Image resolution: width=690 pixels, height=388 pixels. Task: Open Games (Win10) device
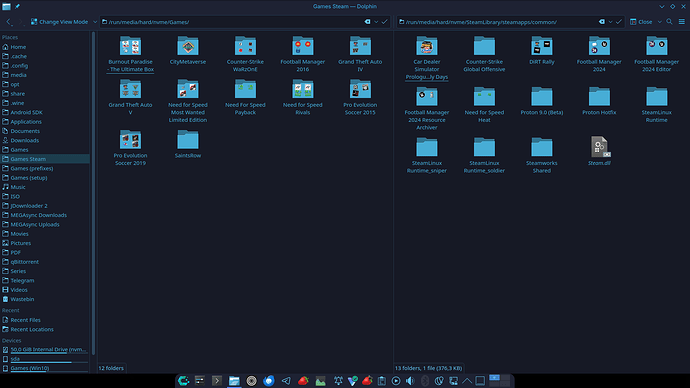[45, 368]
